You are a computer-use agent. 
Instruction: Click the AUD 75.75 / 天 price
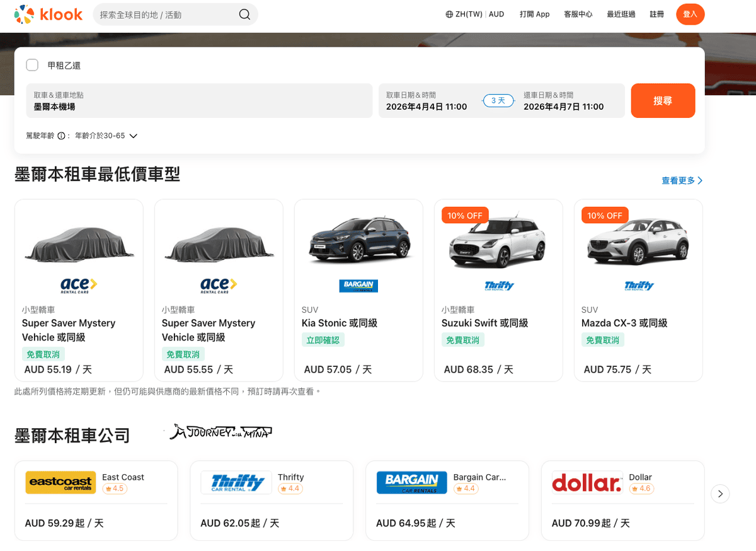619,369
